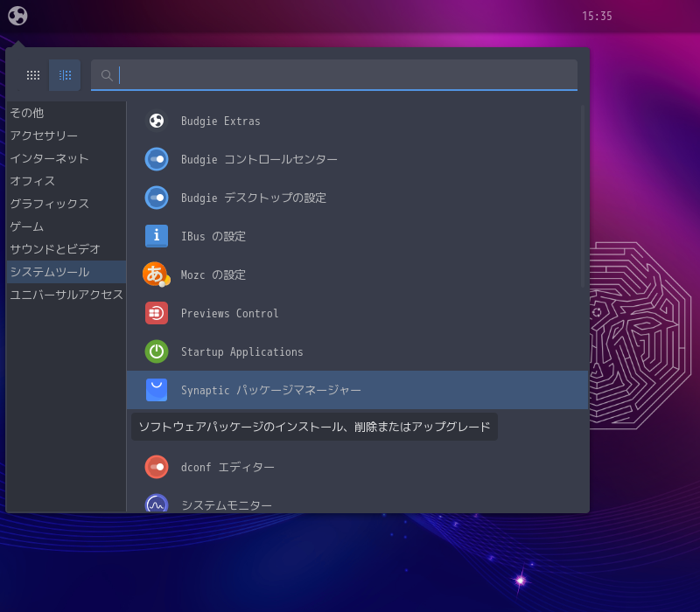Click Synaptic パッケージマネージャー label
The height and width of the screenshot is (612, 700).
tap(271, 390)
